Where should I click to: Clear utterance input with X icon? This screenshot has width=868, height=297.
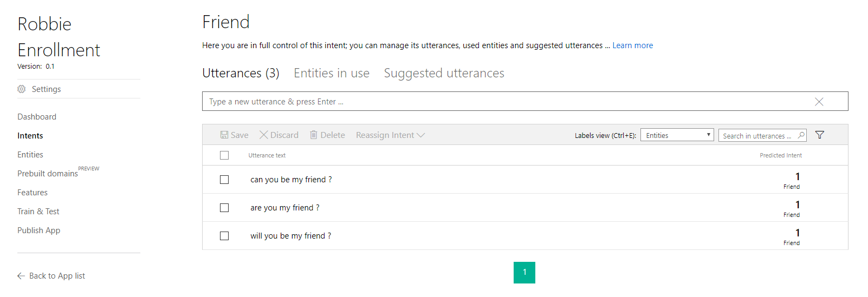(x=819, y=102)
